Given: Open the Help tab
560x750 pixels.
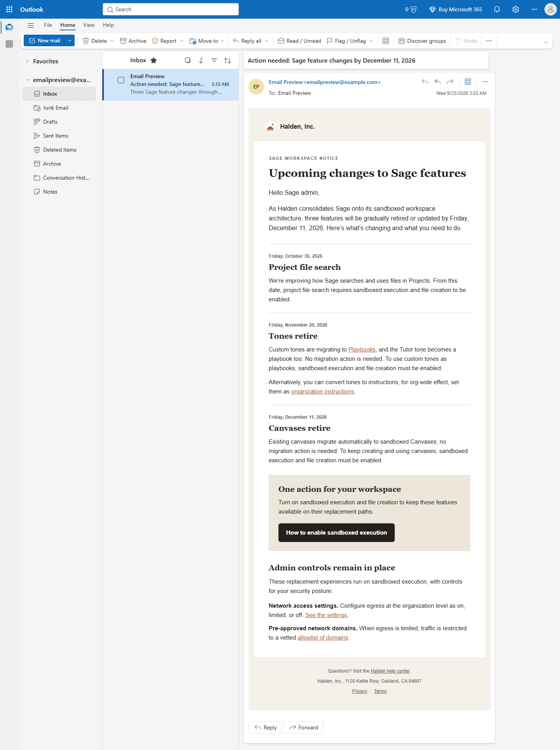Looking at the screenshot, I should coord(108,25).
